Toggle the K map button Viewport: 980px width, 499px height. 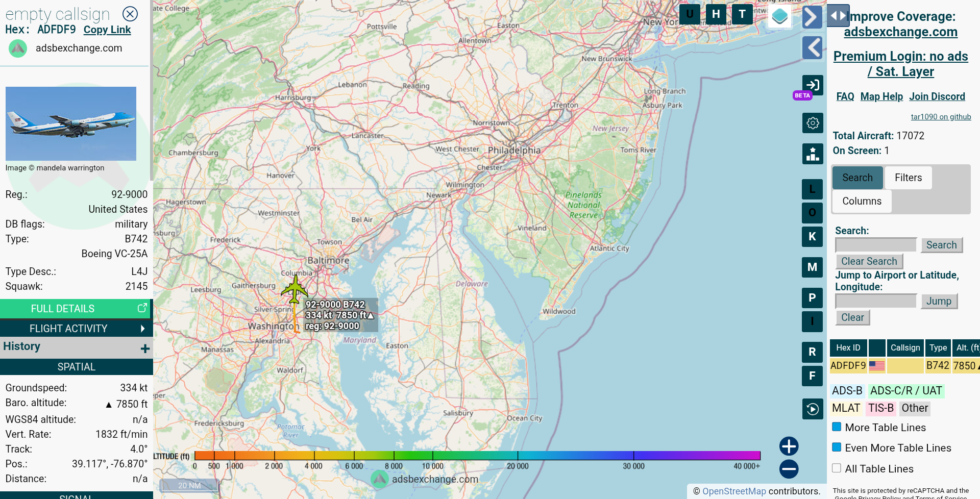pyautogui.click(x=812, y=237)
